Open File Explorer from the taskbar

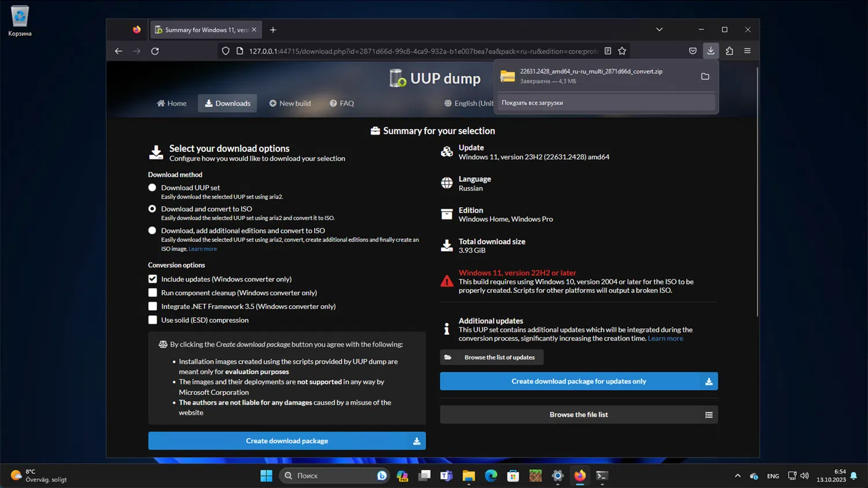pyautogui.click(x=469, y=476)
